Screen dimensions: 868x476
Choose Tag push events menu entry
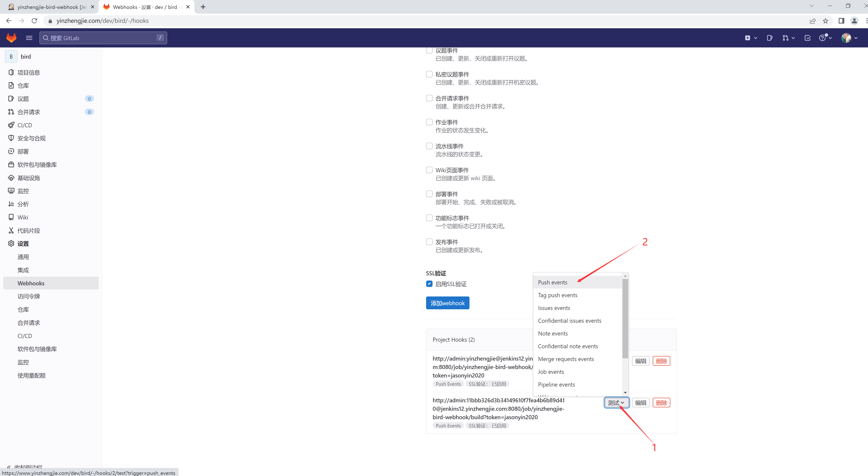pyautogui.click(x=558, y=295)
